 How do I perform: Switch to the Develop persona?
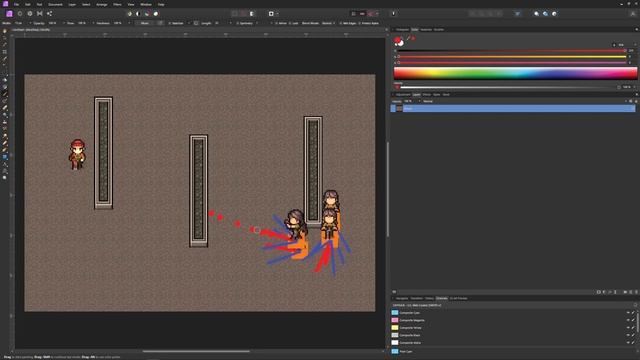[x=30, y=13]
